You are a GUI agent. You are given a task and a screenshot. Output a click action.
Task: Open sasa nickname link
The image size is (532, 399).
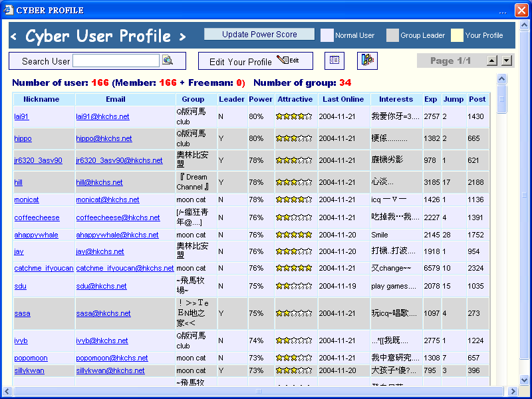tap(22, 313)
